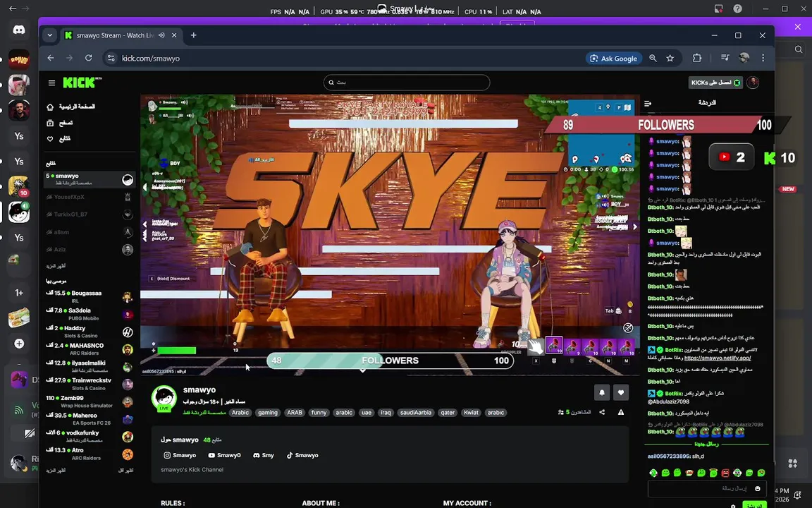Collapse the chat panel with arrow icon
The width and height of the screenshot is (812, 508).
coord(648,103)
